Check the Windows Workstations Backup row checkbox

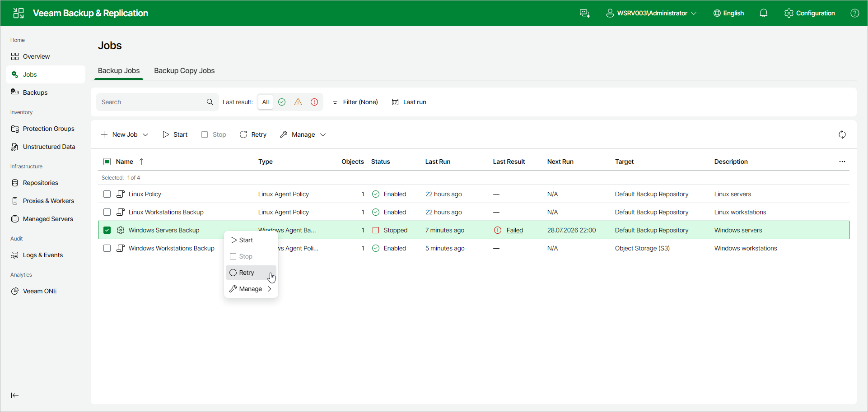[107, 248]
